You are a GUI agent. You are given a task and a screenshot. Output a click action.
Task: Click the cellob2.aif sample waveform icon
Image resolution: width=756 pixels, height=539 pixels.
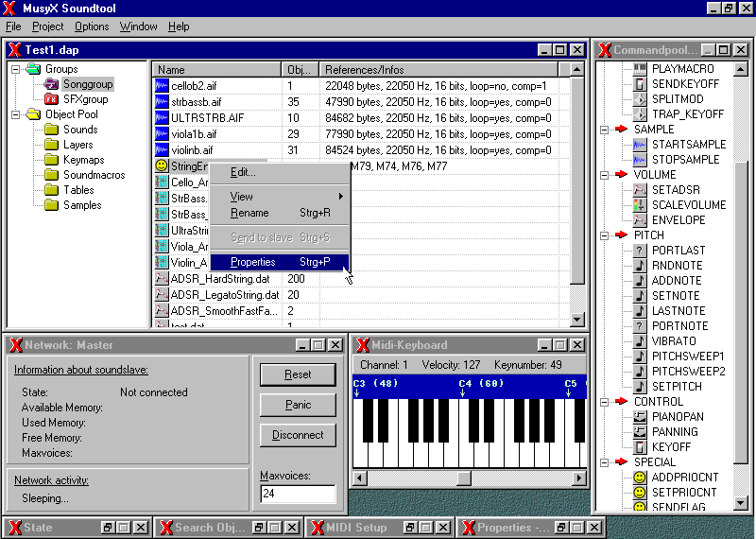(x=162, y=86)
